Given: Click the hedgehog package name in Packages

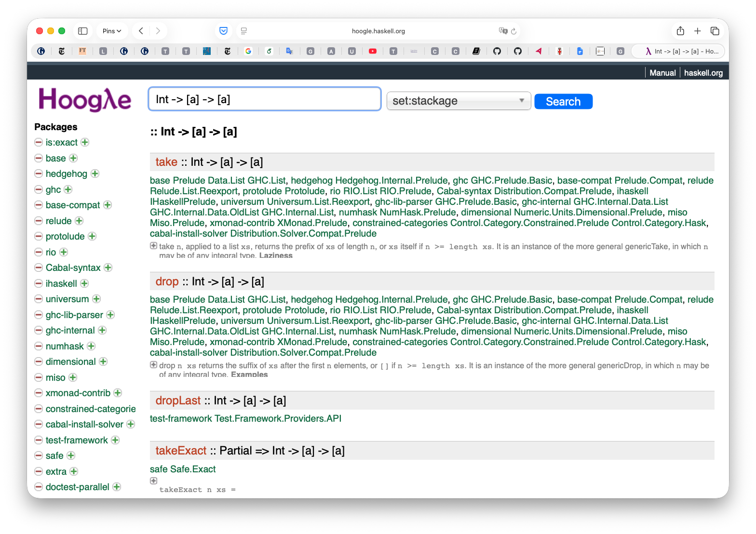Looking at the screenshot, I should coord(67,174).
